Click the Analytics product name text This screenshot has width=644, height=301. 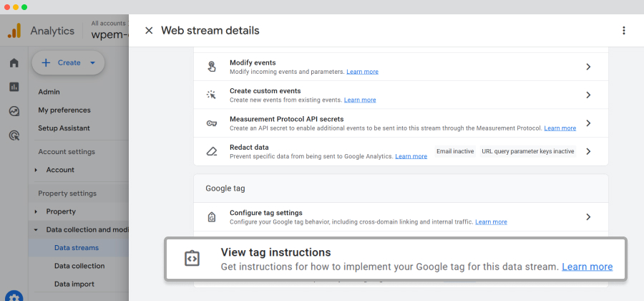click(52, 32)
